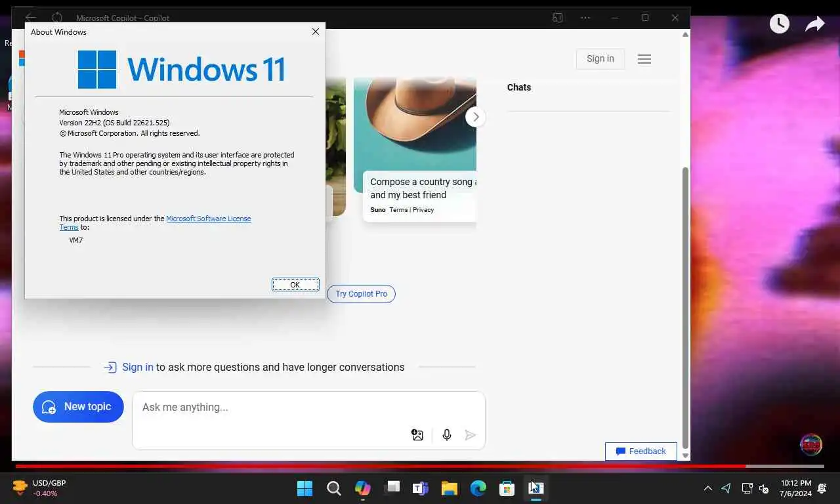Open the Feedback button
840x504 pixels.
click(x=641, y=451)
